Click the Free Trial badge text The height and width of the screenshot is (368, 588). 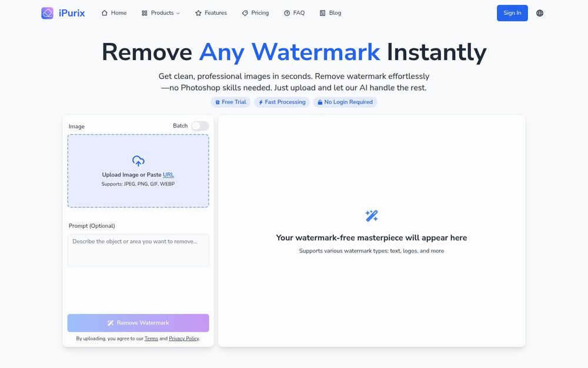234,102
